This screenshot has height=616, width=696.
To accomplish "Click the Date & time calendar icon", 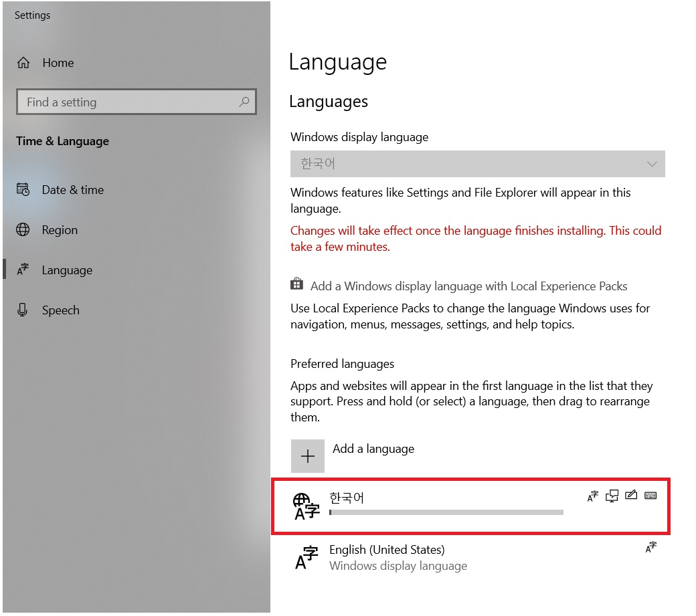I will (x=23, y=190).
